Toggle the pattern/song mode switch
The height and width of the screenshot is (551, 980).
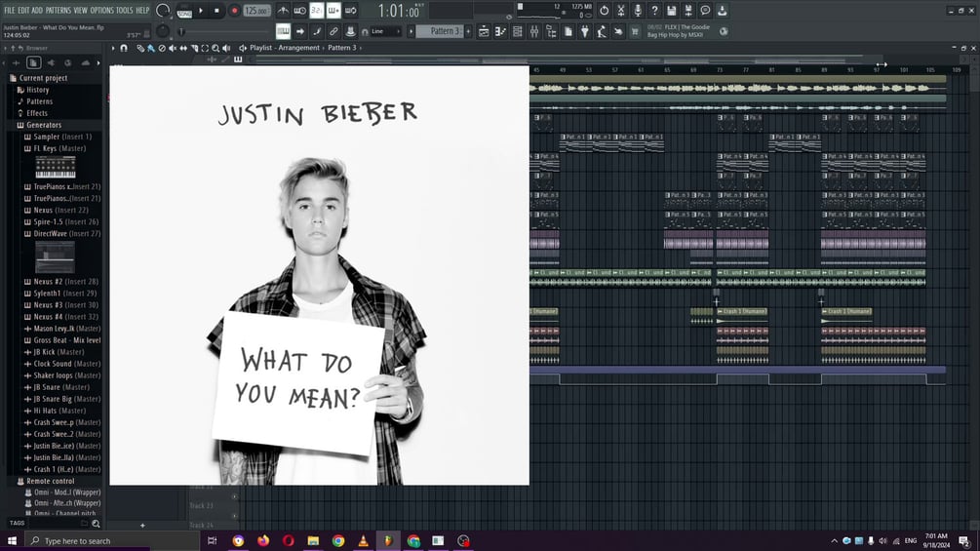tap(184, 11)
